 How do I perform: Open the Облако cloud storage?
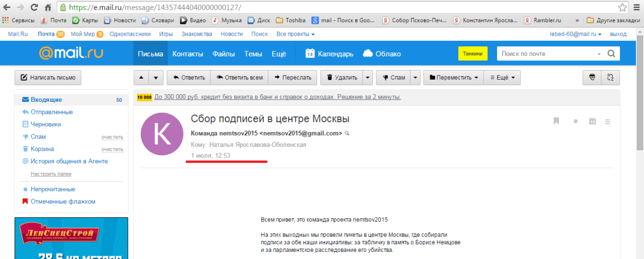pyautogui.click(x=382, y=54)
